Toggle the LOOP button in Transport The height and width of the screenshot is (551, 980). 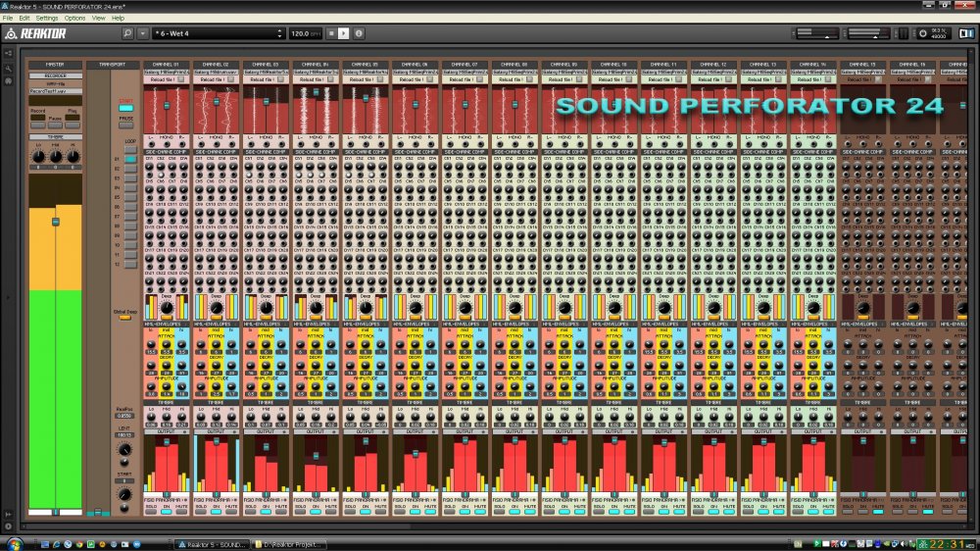click(130, 149)
